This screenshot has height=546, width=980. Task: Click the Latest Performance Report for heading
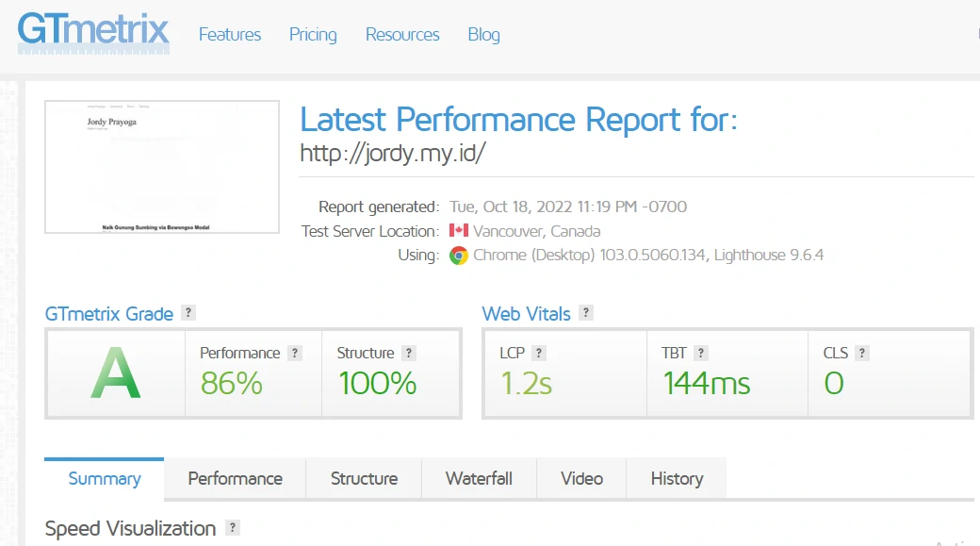[x=519, y=120]
